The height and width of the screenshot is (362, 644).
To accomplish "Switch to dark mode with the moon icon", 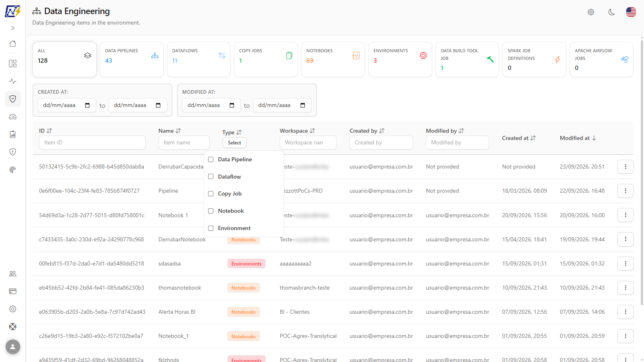I will tap(611, 12).
